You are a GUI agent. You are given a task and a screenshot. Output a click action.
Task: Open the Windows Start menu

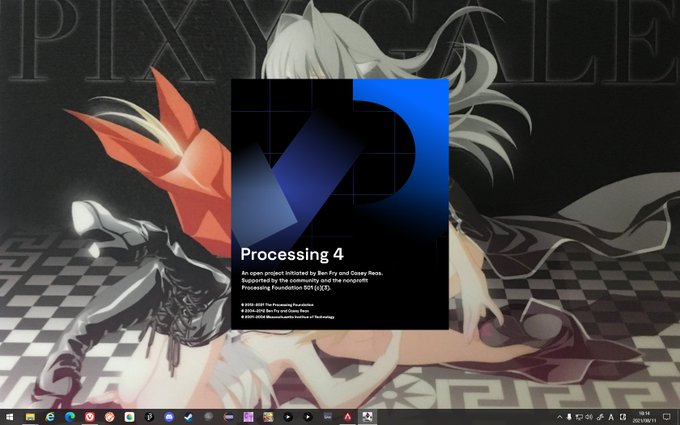coord(10,417)
